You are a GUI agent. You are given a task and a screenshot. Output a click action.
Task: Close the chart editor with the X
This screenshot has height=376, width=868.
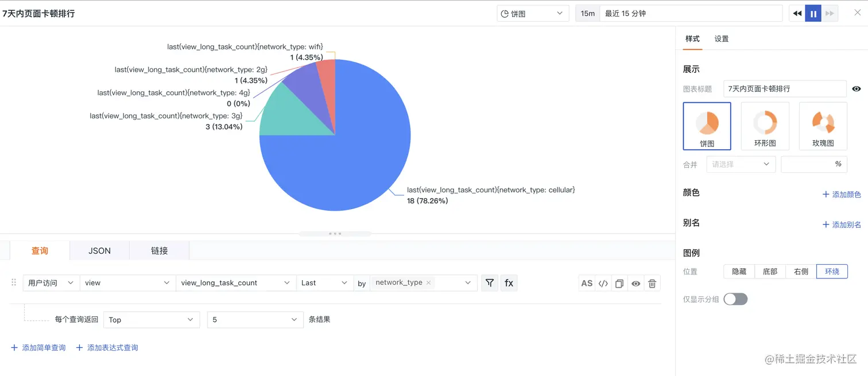858,13
